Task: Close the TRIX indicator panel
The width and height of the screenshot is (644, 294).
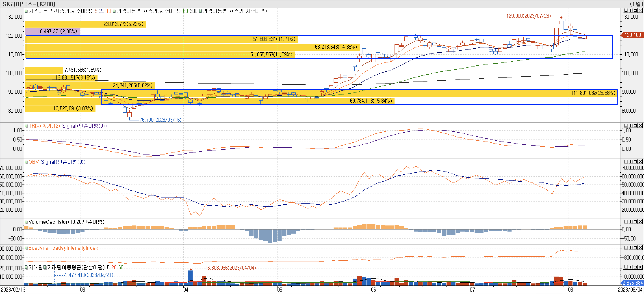Action: (640, 126)
